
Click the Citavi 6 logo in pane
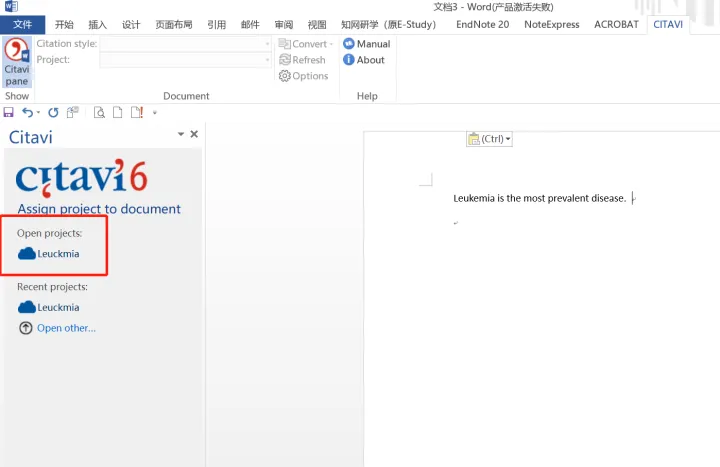tap(82, 178)
